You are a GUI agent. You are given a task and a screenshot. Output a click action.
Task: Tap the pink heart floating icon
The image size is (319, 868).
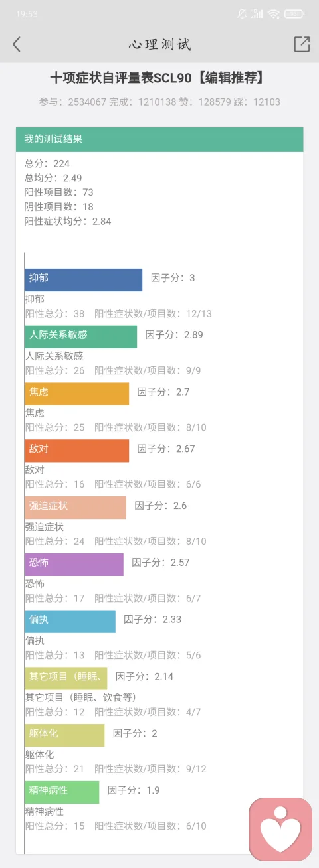280,830
